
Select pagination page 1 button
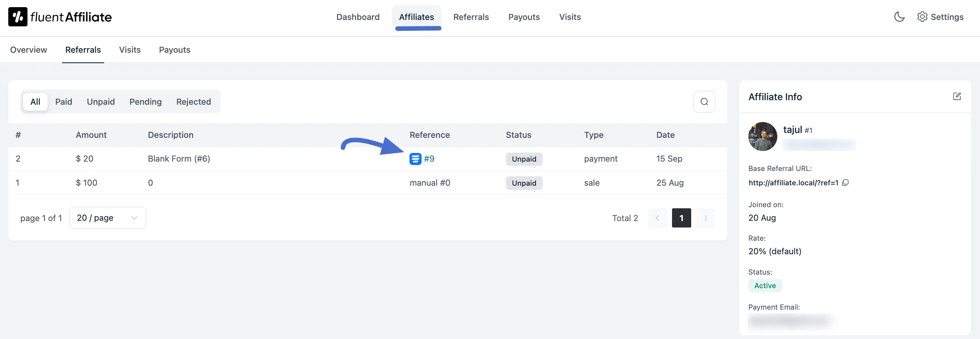[681, 218]
